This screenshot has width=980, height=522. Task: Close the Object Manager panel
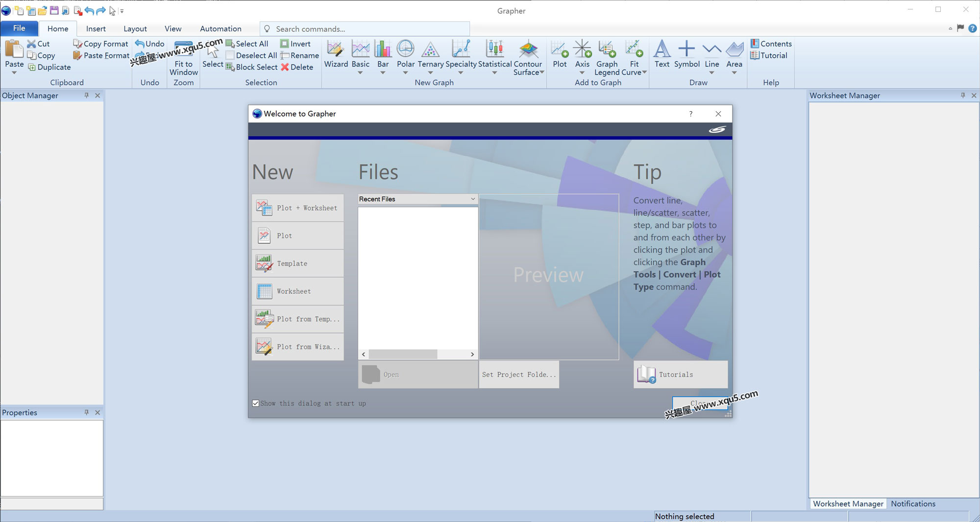click(98, 95)
